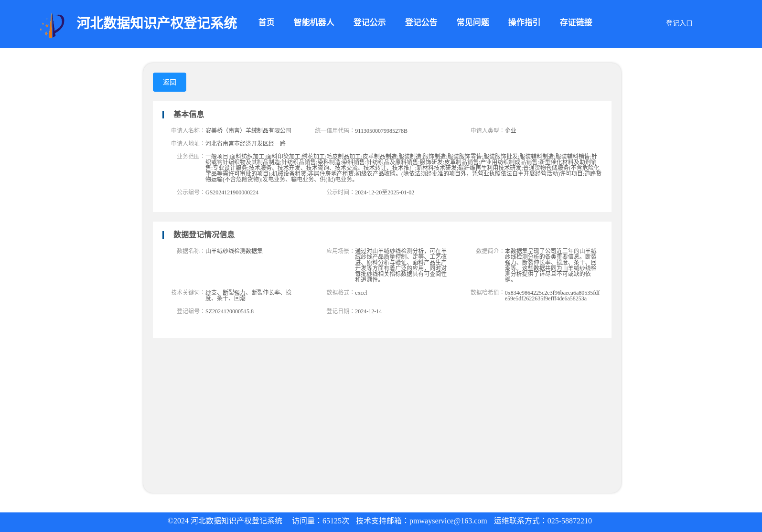The height and width of the screenshot is (532, 762).
Task: Click support email pmwayservice@163.com
Action: coord(448,521)
